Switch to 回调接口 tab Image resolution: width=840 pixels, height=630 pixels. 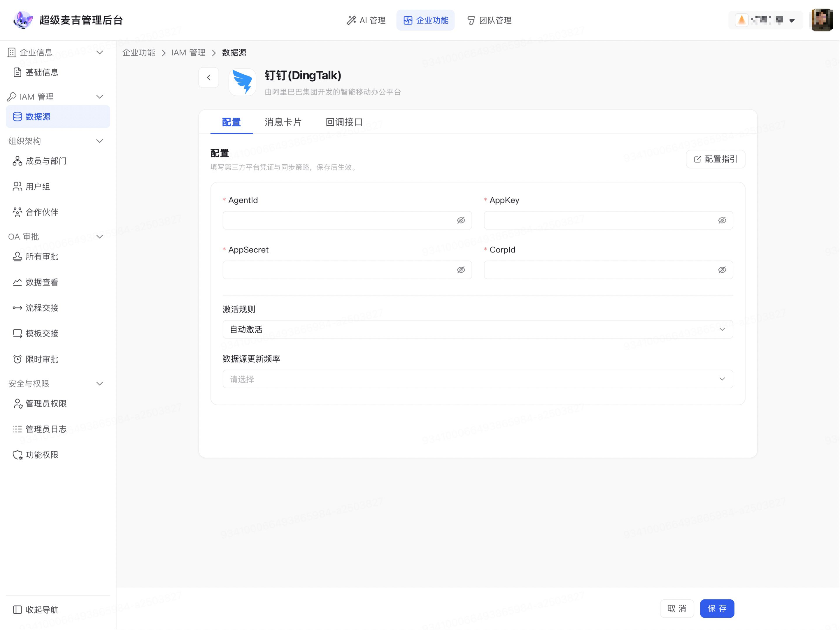pyautogui.click(x=344, y=122)
